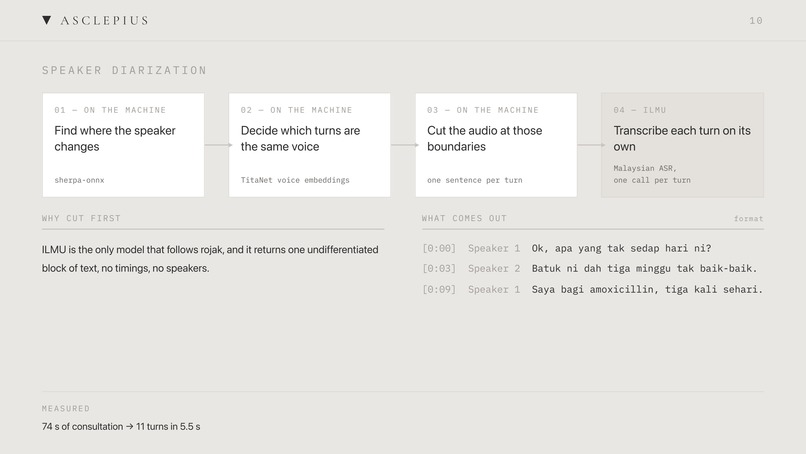This screenshot has width=806, height=454.
Task: Click 'Ok, apa yang tak sedap hari ni?'
Action: [x=621, y=248]
